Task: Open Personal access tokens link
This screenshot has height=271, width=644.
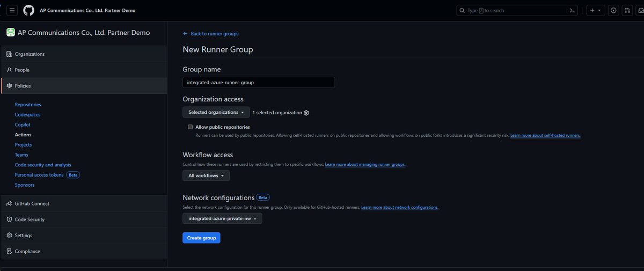Action: [x=39, y=175]
